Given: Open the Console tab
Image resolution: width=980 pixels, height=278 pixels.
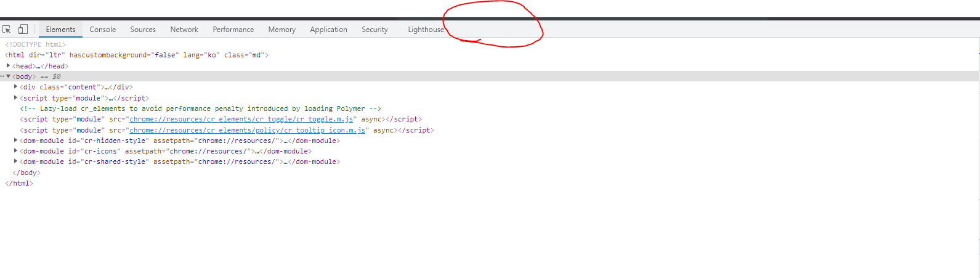Looking at the screenshot, I should 102,30.
